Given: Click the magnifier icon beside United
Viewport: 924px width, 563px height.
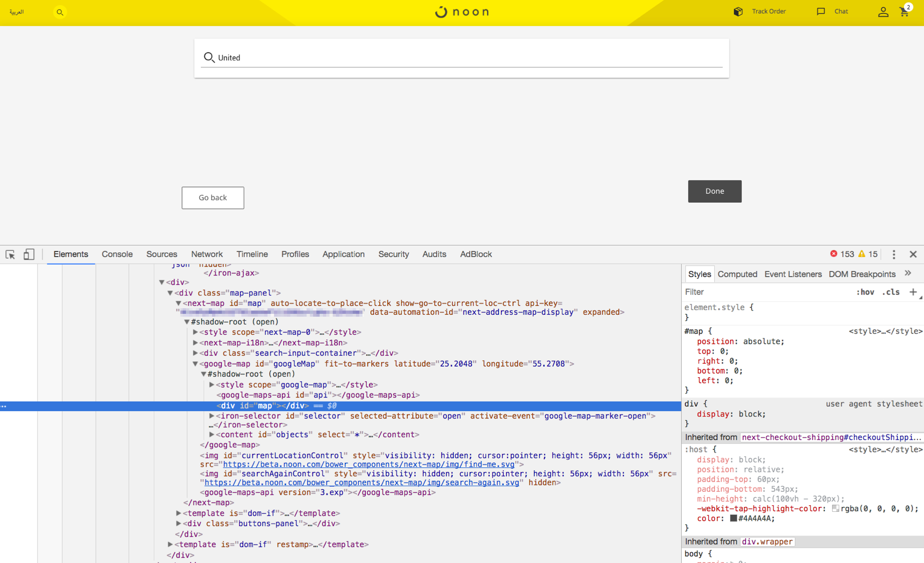Looking at the screenshot, I should [209, 57].
